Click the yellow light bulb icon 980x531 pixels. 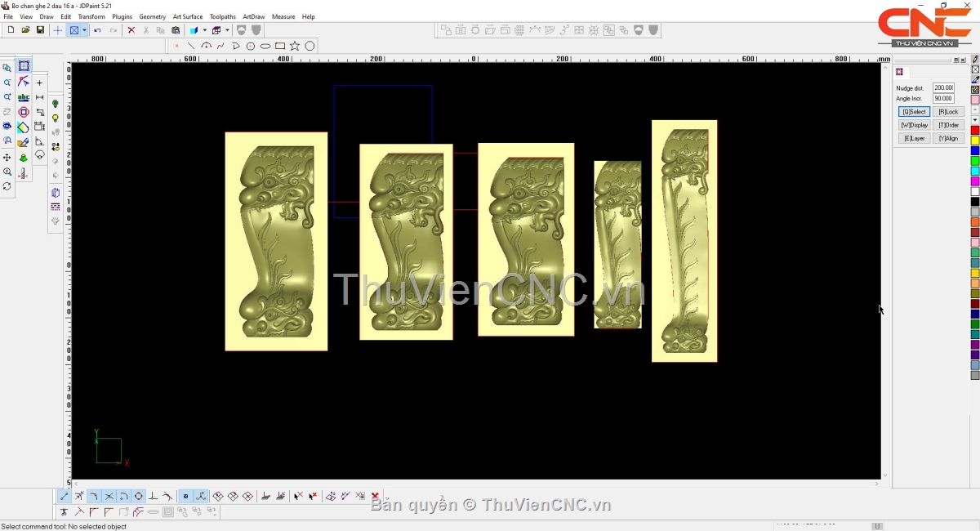[x=56, y=118]
